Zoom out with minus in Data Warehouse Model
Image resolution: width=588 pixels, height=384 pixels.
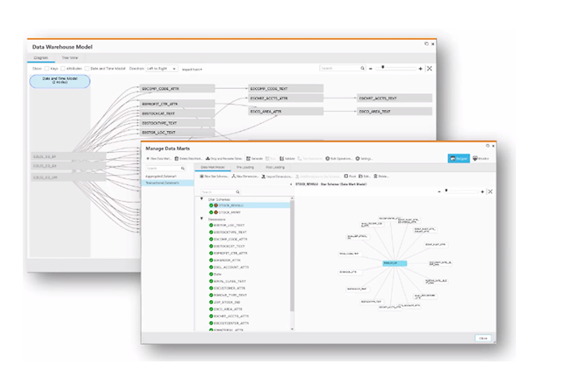click(x=370, y=69)
